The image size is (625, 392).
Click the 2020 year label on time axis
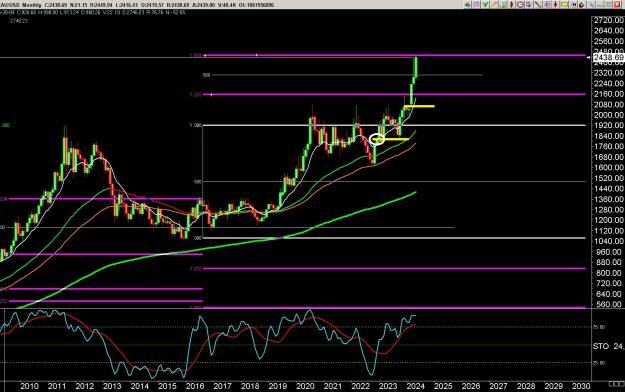(305, 386)
